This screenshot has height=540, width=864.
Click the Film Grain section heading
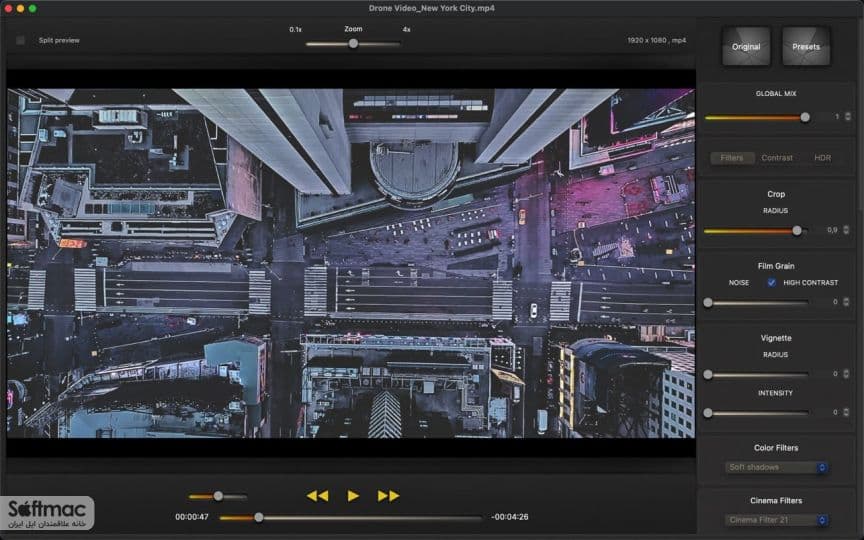(776, 266)
